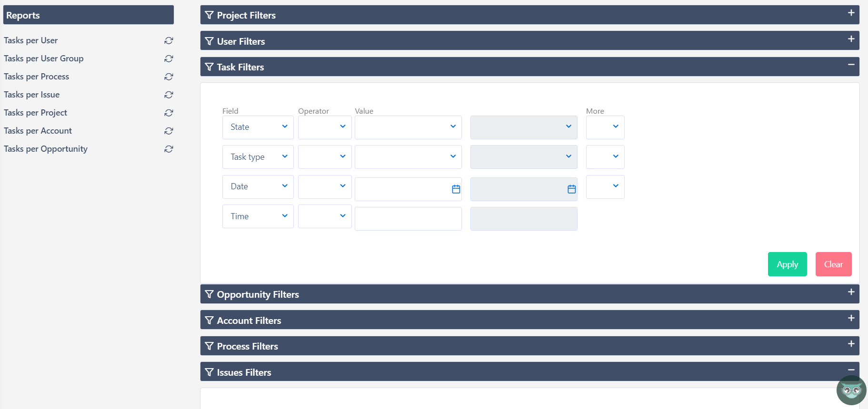The width and height of the screenshot is (868, 409).
Task: Open the Tasks per User Group report
Action: coord(44,58)
